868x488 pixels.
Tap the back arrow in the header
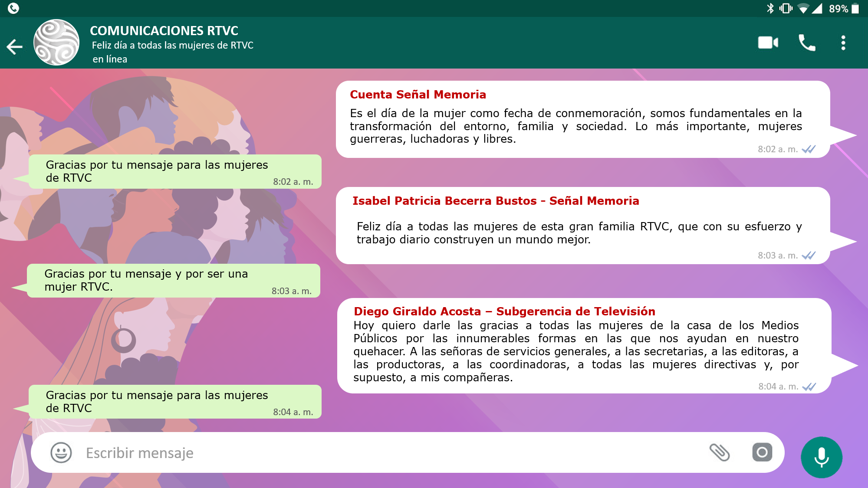(14, 46)
